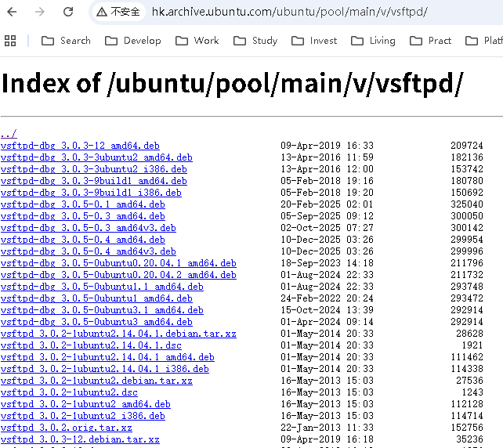This screenshot has width=503, height=448.
Task: Download vsftpd_3.0.2-1ubuntu2_amd64.deb
Action: coord(85,404)
